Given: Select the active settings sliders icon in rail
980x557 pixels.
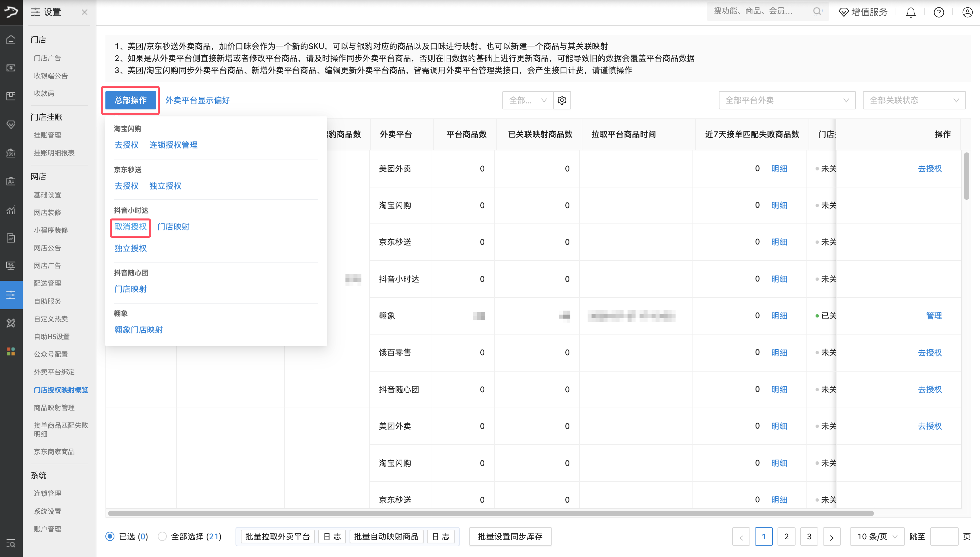Looking at the screenshot, I should click(11, 295).
